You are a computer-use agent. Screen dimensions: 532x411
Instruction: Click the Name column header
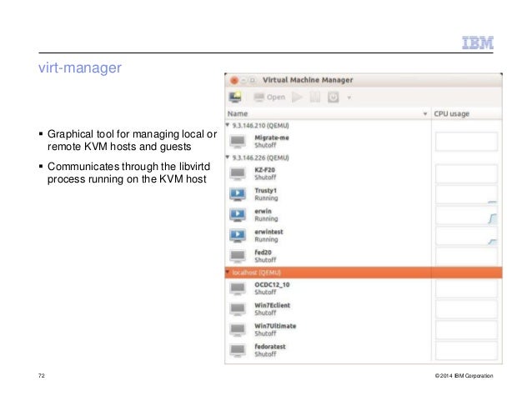(328, 113)
